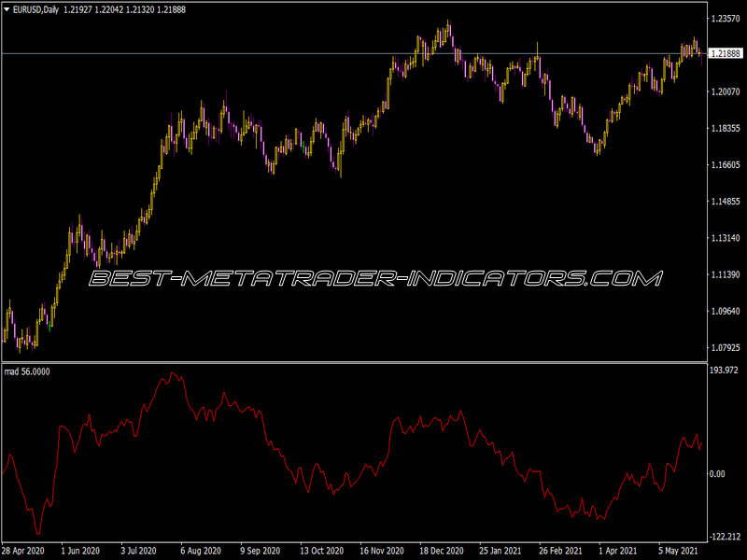Click the 0.00 indicator scale value

pos(717,474)
